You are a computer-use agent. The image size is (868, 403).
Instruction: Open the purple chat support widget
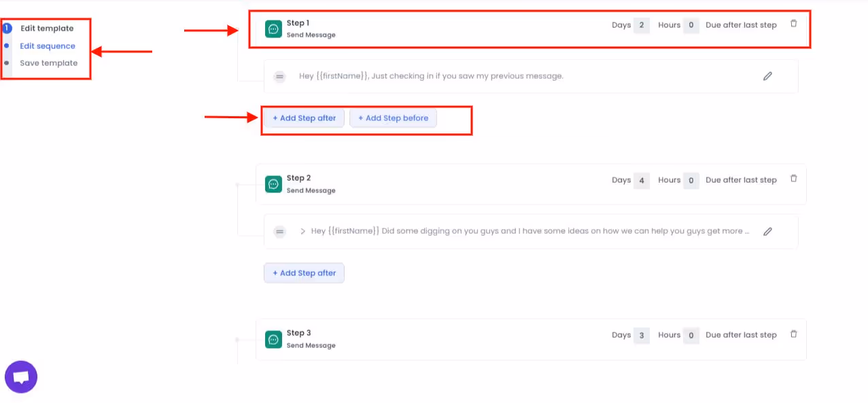[20, 376]
